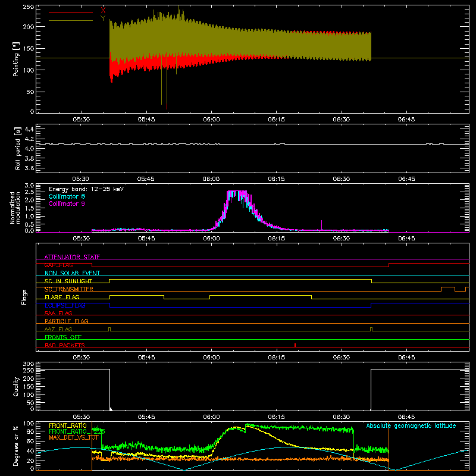The height and width of the screenshot is (476, 476).
Task: Click the red spike on the BAD_PACKETS line
Action: tap(295, 345)
